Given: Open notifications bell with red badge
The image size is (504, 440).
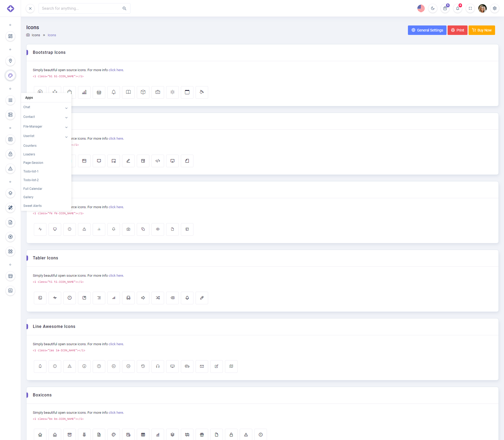Looking at the screenshot, I should tap(458, 8).
